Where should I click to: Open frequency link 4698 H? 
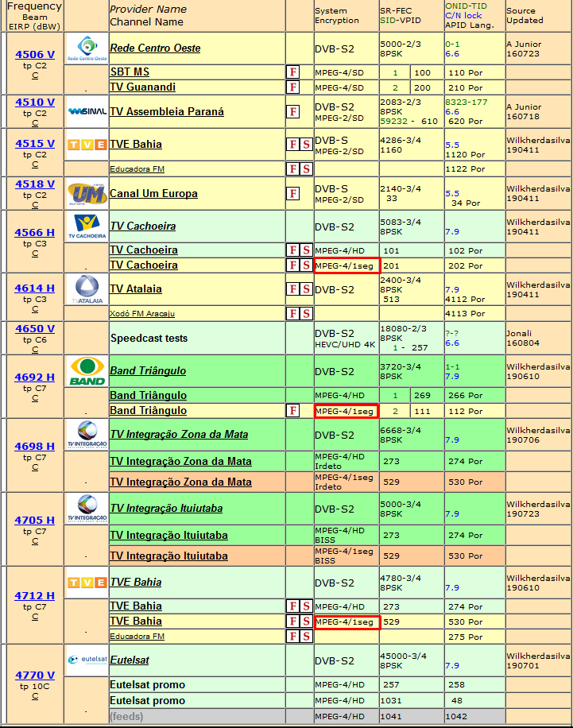pyautogui.click(x=34, y=446)
